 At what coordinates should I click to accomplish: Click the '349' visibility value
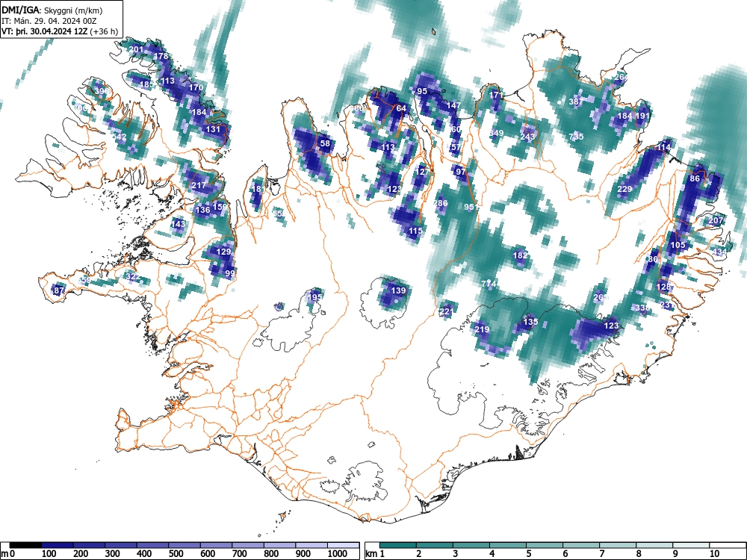click(x=496, y=134)
